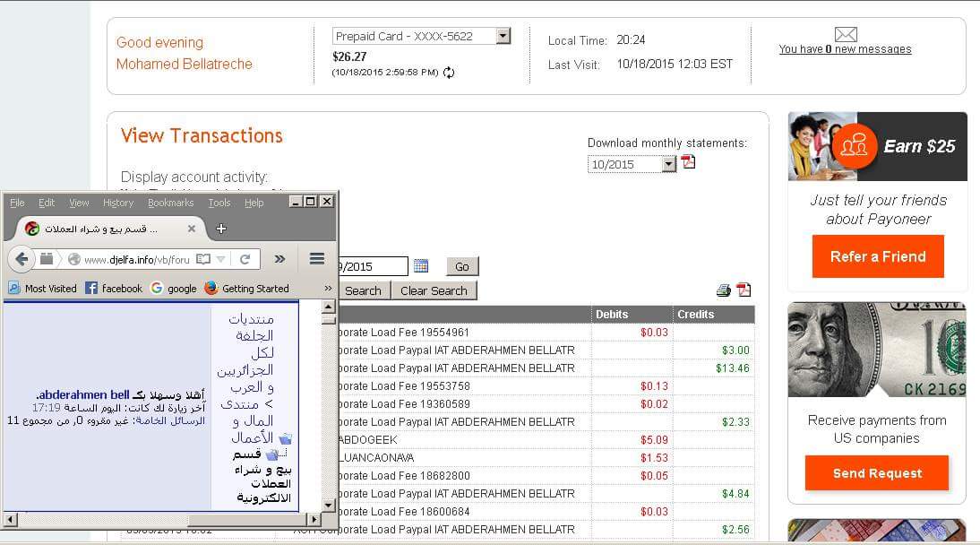Open the الرسائل الخاصة private messages link
Image resolution: width=980 pixels, height=545 pixels.
pos(170,420)
